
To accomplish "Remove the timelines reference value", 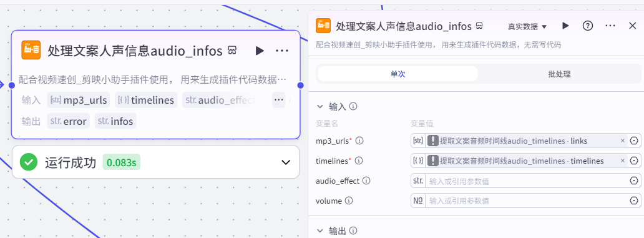I will coord(623,161).
